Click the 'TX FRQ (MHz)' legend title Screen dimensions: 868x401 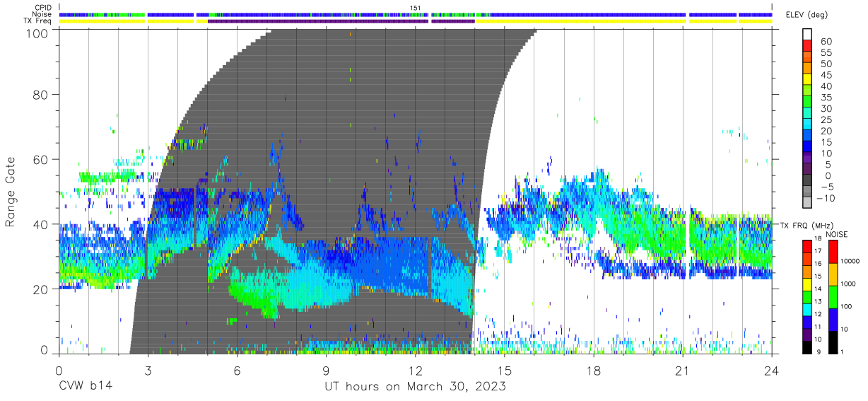tap(807, 225)
